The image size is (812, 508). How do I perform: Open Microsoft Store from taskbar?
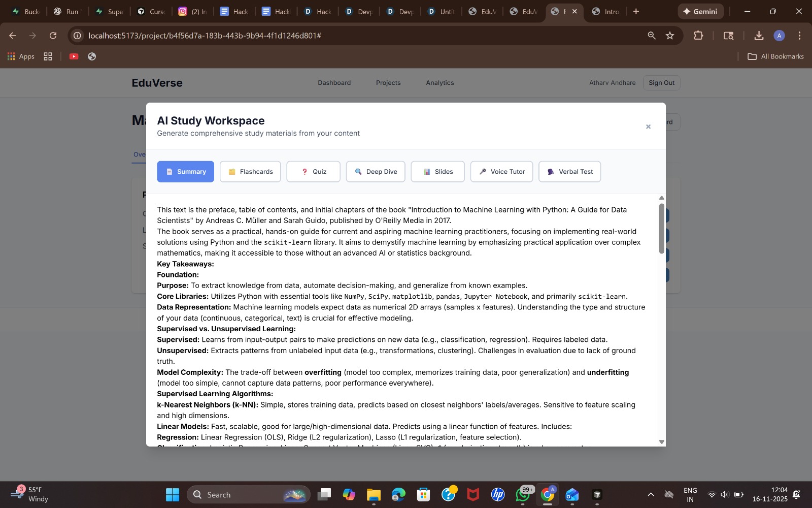click(423, 495)
